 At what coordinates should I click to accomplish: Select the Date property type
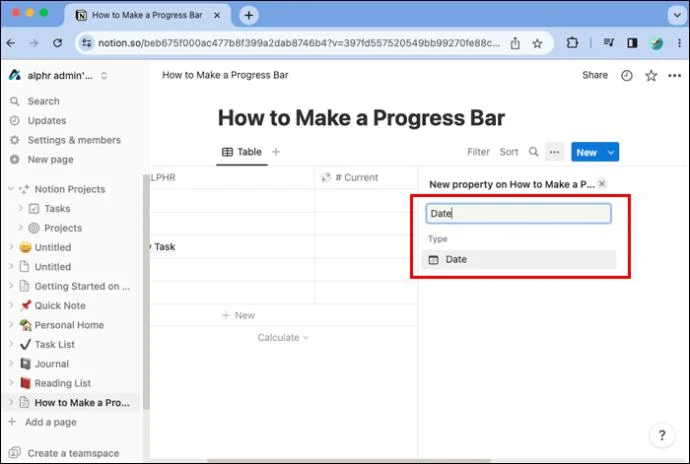(519, 259)
